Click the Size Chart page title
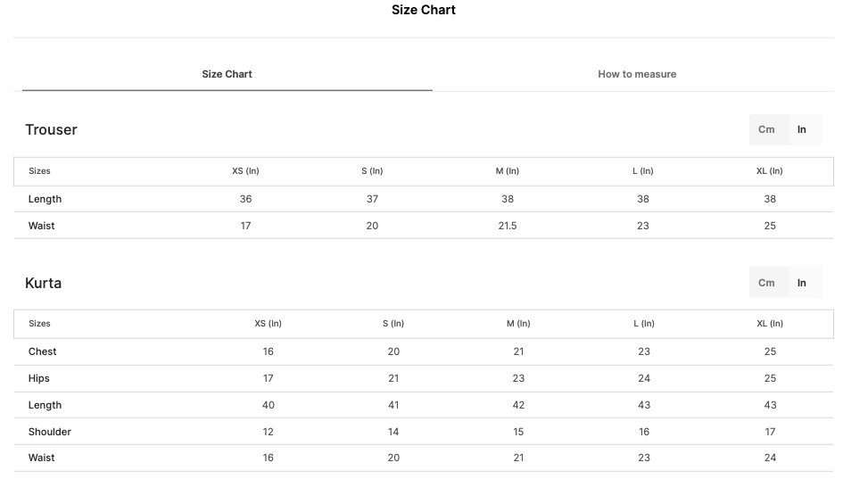The width and height of the screenshot is (843, 504). (x=424, y=10)
